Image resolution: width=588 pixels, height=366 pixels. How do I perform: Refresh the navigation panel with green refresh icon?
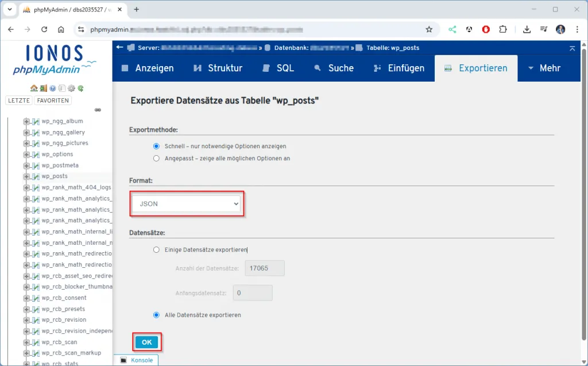pos(80,88)
